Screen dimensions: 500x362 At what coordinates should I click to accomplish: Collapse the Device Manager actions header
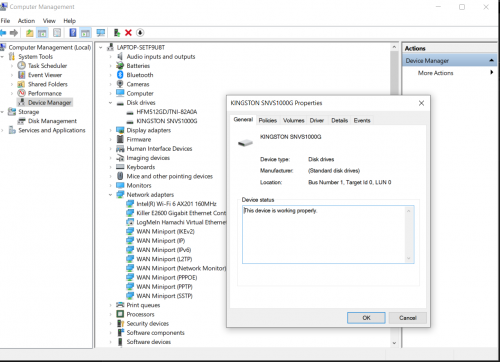(x=491, y=60)
